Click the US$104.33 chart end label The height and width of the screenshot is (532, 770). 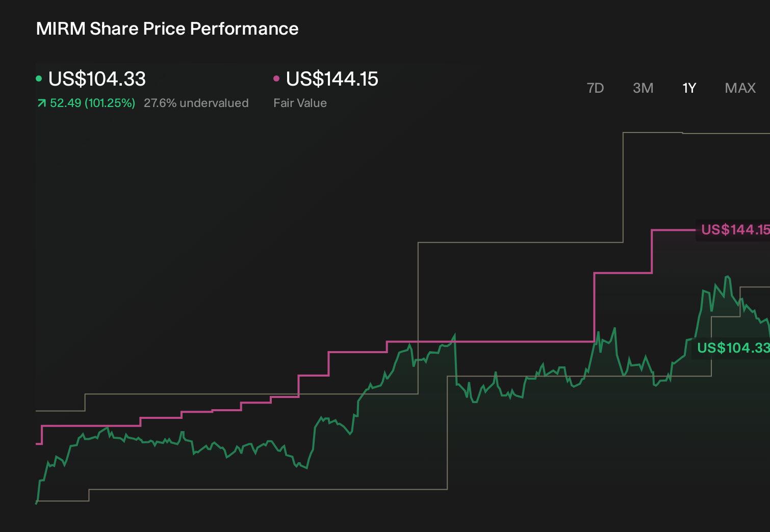pyautogui.click(x=732, y=348)
